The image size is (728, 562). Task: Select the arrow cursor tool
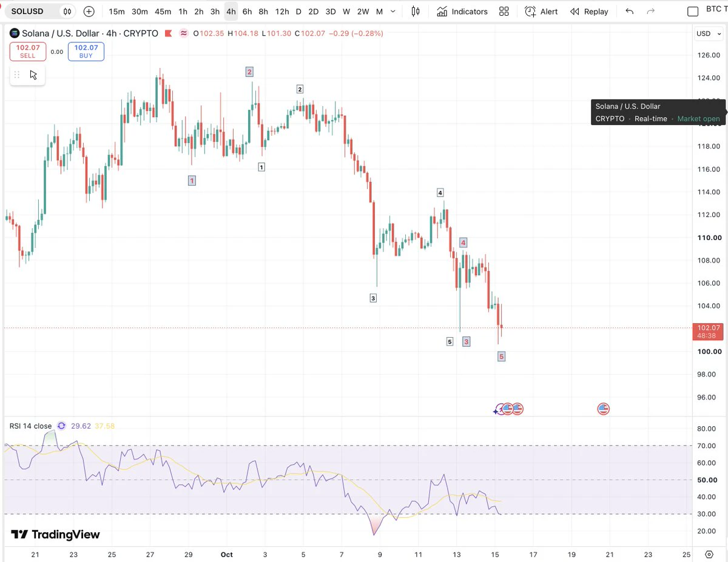click(x=33, y=75)
